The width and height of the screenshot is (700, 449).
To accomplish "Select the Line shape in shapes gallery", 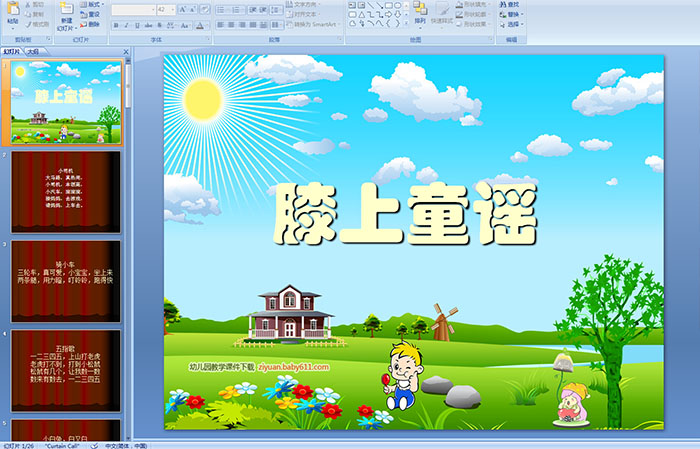I will coord(371,5).
